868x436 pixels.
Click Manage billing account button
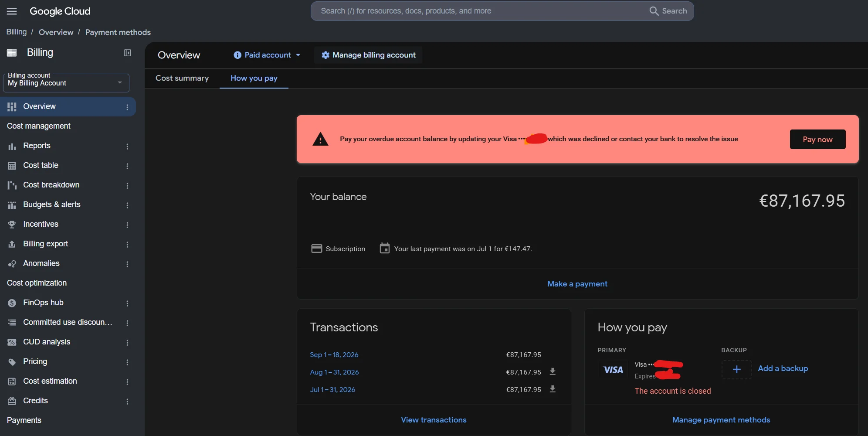(x=368, y=55)
